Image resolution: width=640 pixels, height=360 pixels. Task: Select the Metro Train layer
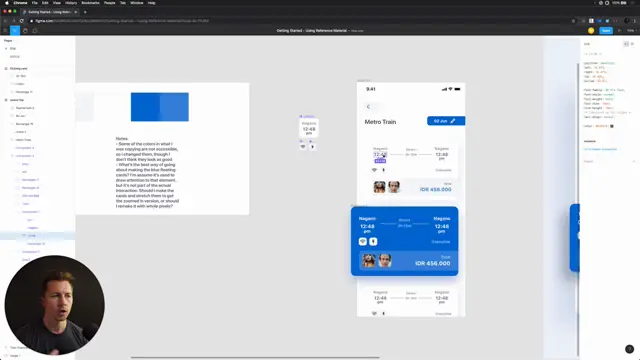point(23,140)
